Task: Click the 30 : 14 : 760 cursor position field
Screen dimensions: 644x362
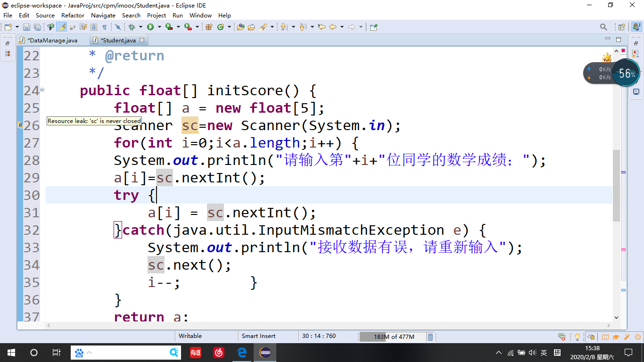Action: (319, 336)
